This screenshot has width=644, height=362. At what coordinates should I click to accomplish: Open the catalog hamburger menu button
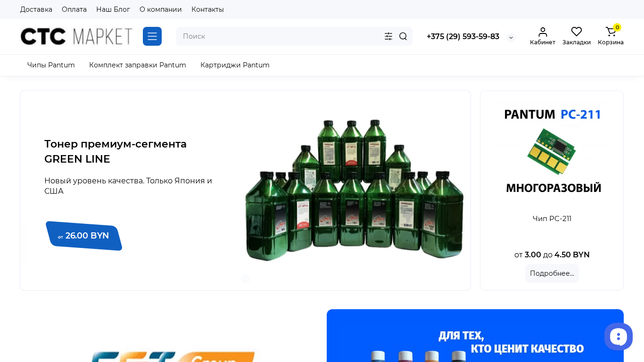click(152, 36)
